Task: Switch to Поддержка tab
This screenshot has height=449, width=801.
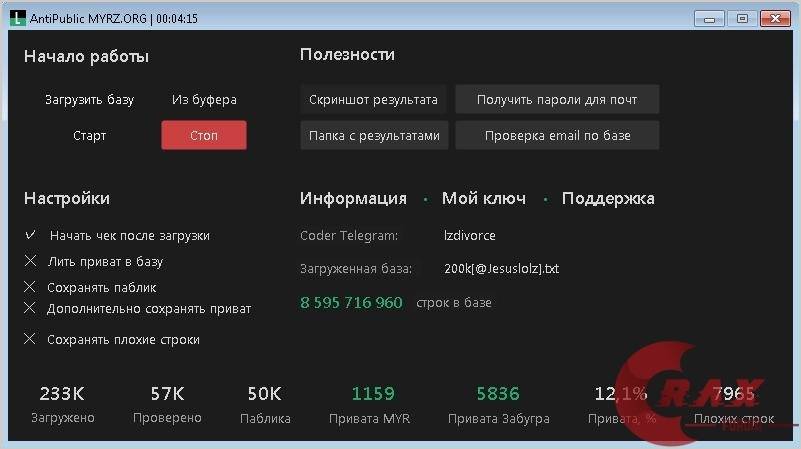Action: pos(608,198)
